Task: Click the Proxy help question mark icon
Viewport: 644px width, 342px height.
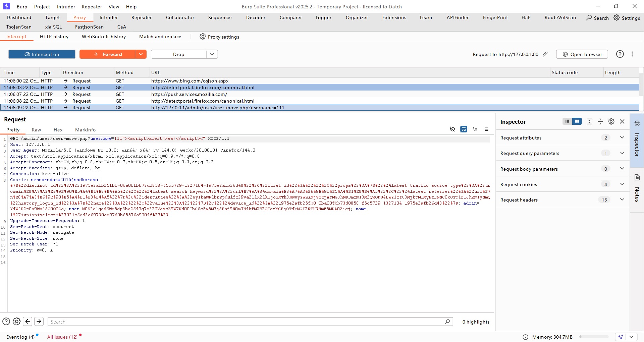Action: 620,54
